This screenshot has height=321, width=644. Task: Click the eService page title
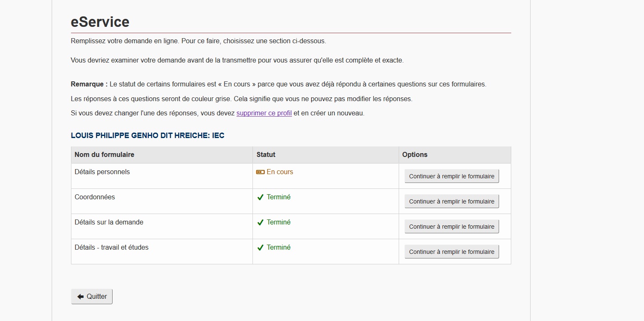pyautogui.click(x=100, y=22)
